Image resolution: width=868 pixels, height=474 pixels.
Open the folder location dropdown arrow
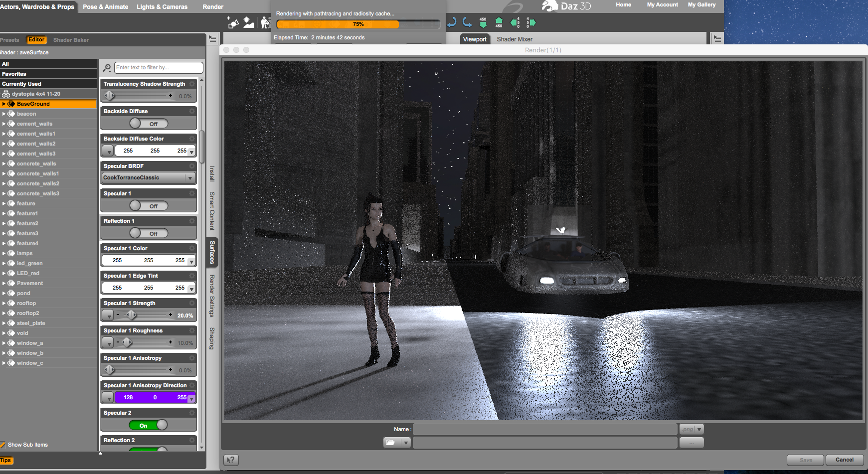[x=405, y=442]
